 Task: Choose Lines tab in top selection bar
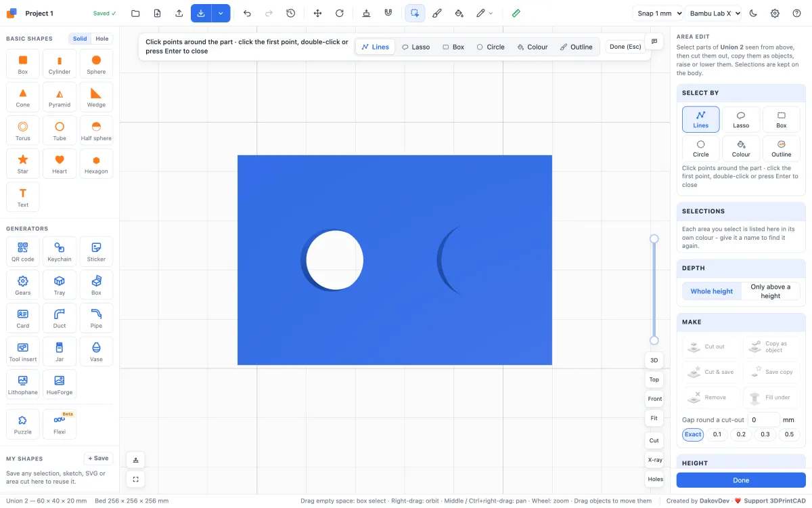pos(376,47)
